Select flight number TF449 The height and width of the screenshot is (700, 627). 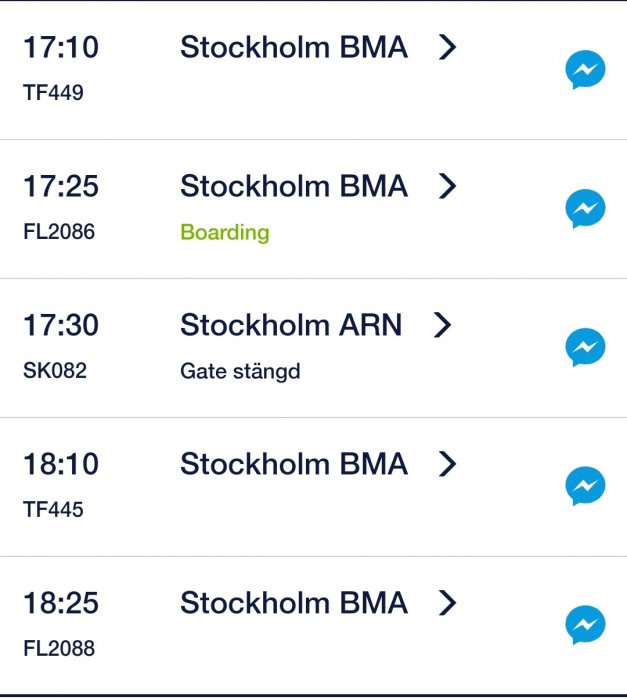[53, 93]
